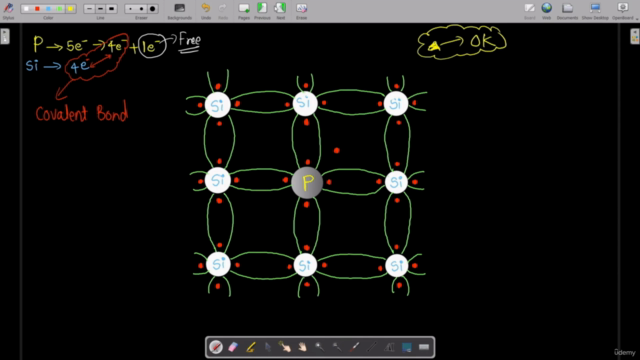Pick the white pen color
The image size is (640, 360).
[27, 9]
